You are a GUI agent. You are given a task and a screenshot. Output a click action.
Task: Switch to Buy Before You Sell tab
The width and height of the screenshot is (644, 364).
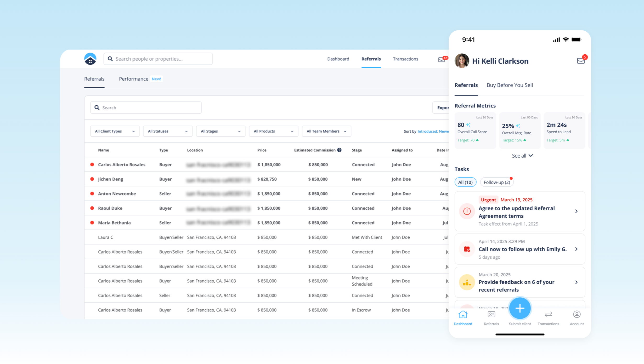(510, 85)
